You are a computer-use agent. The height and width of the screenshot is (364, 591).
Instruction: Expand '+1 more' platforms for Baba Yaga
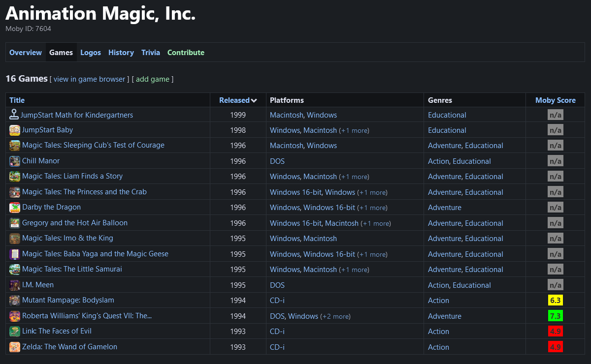pyautogui.click(x=372, y=254)
